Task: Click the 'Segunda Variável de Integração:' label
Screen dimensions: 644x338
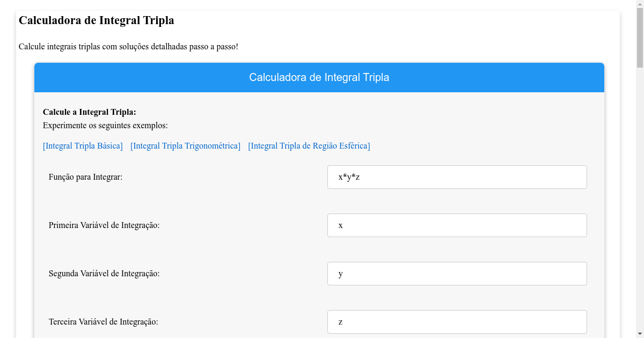Action: point(104,274)
